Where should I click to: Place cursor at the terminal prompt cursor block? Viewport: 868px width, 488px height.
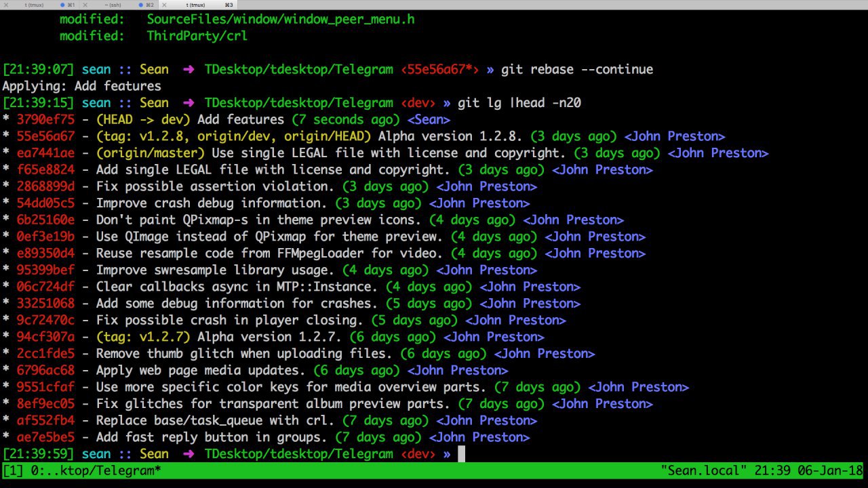click(x=462, y=454)
